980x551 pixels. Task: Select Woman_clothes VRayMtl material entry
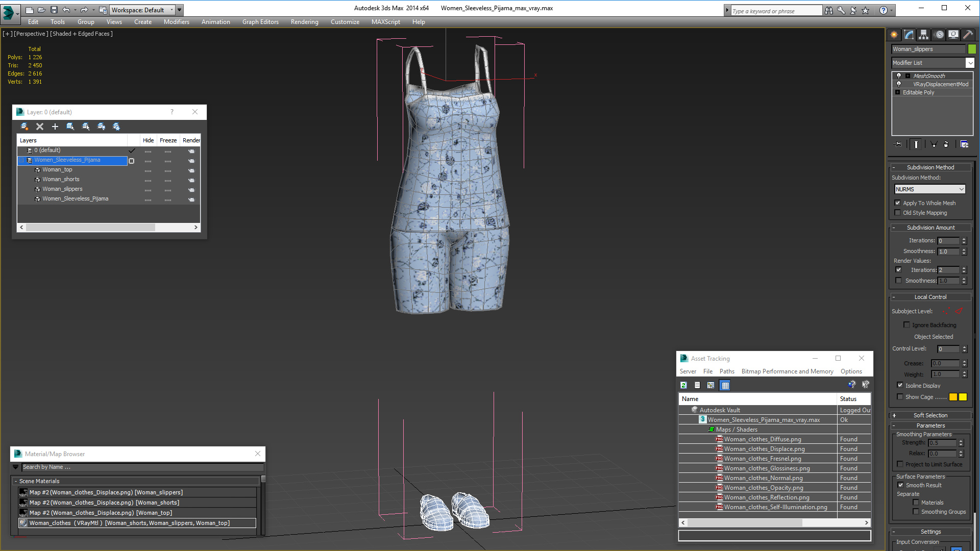point(128,523)
